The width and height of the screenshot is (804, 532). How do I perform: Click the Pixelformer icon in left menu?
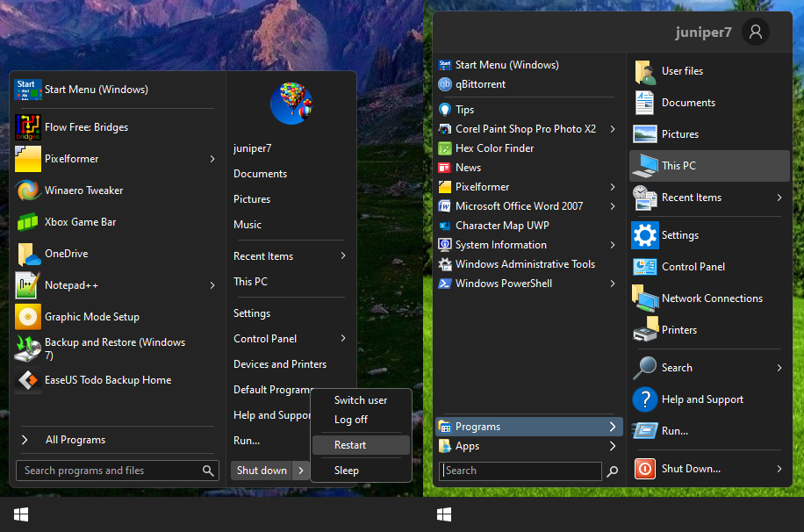pyautogui.click(x=28, y=159)
